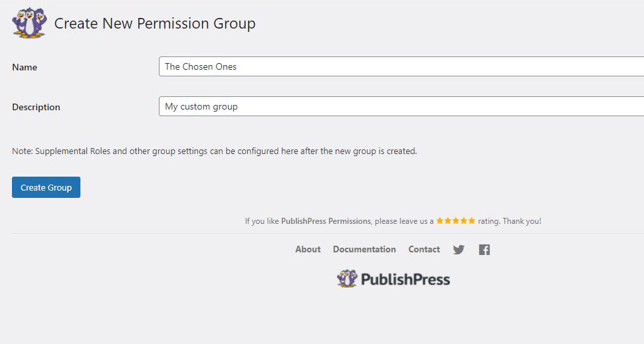Click the PublishPress penguins logo beside page title
The width and height of the screenshot is (644, 344).
pyautogui.click(x=29, y=23)
